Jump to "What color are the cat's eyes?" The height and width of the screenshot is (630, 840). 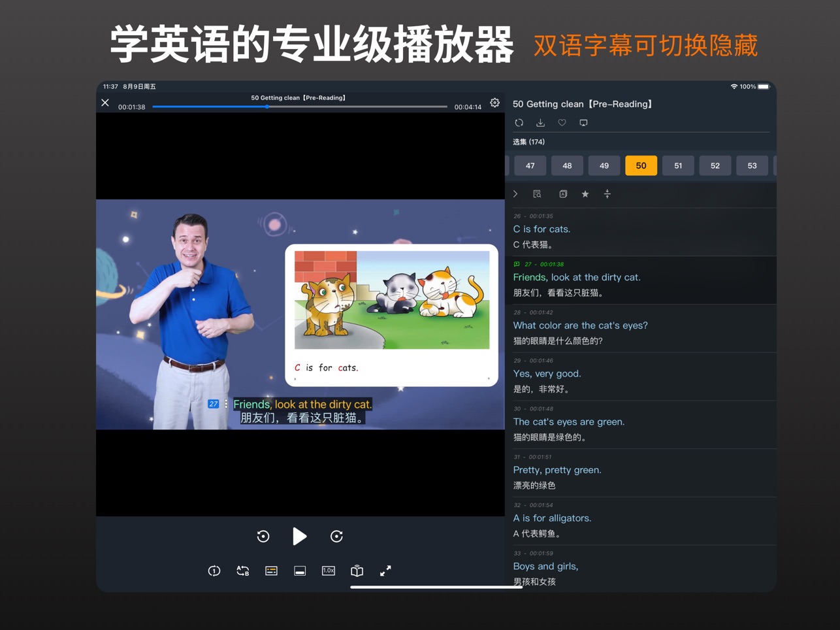pyautogui.click(x=580, y=325)
